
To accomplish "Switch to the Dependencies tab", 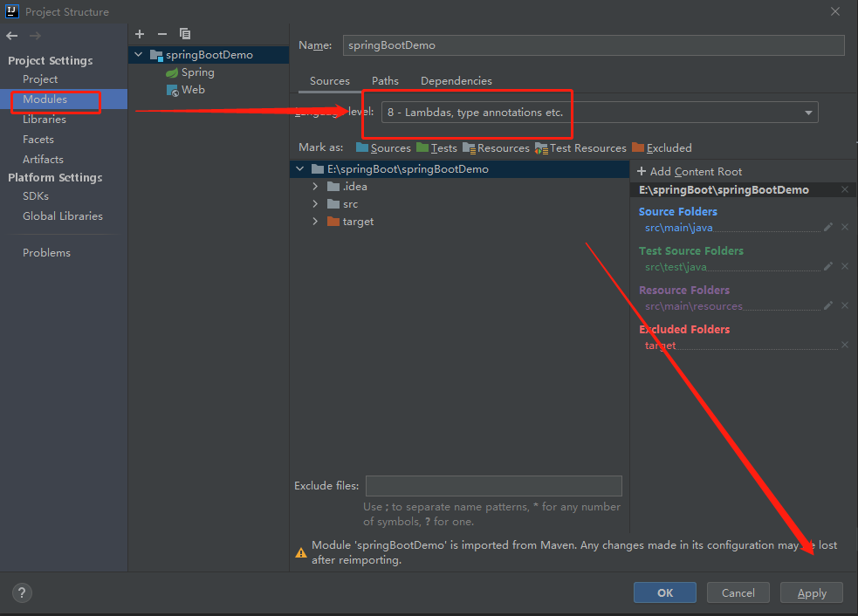I will 456,81.
